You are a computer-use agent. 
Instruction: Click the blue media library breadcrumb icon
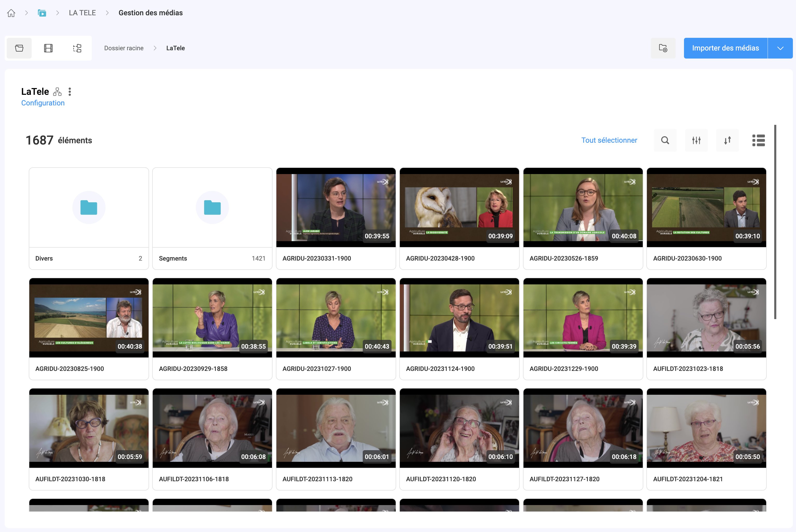pyautogui.click(x=42, y=13)
